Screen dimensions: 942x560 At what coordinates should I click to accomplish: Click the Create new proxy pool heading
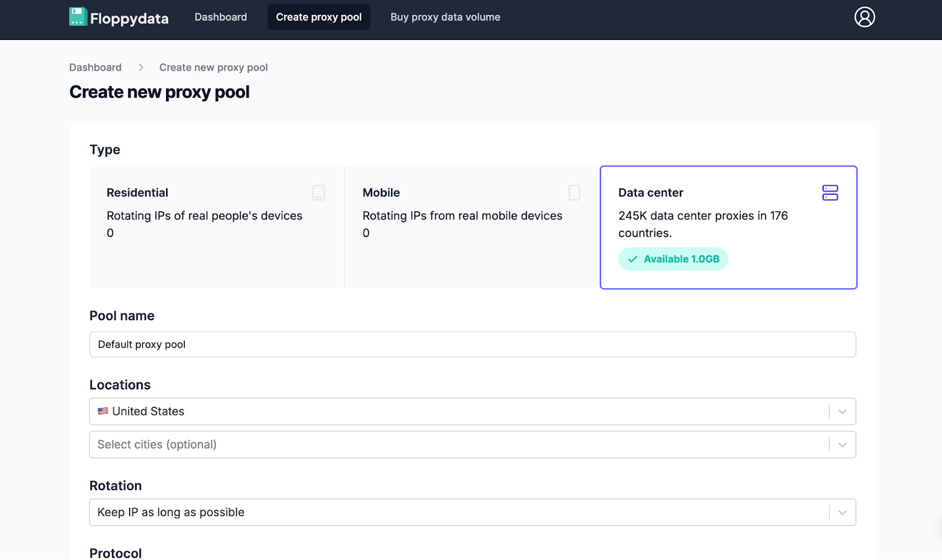(160, 92)
